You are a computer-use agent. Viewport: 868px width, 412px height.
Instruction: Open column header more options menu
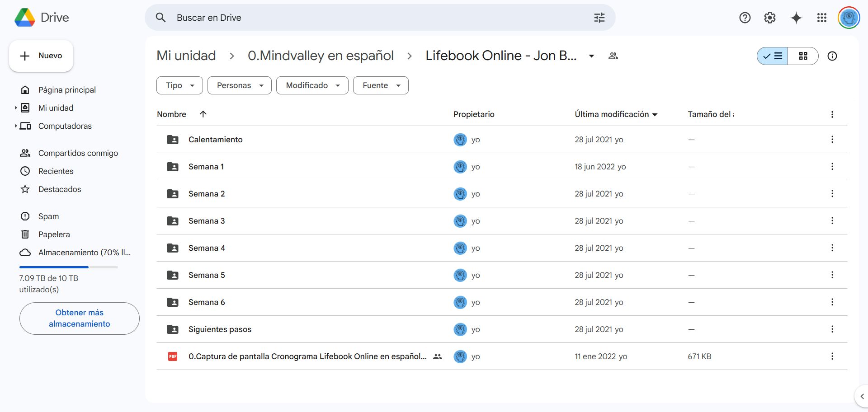click(832, 114)
